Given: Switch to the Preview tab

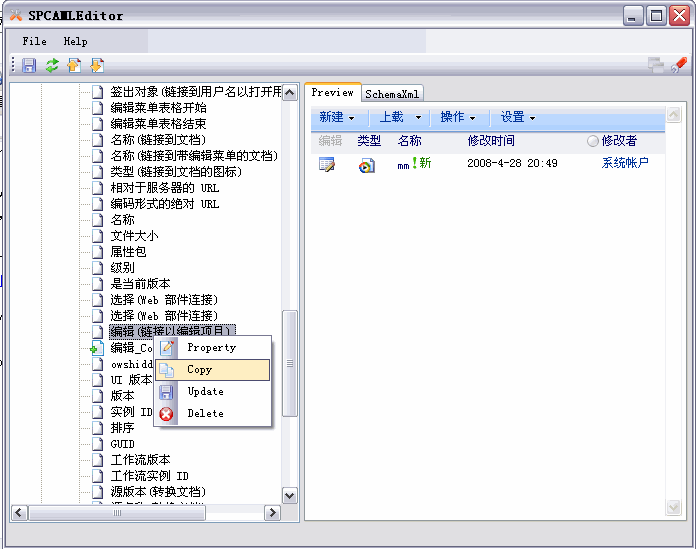Looking at the screenshot, I should [x=332, y=92].
